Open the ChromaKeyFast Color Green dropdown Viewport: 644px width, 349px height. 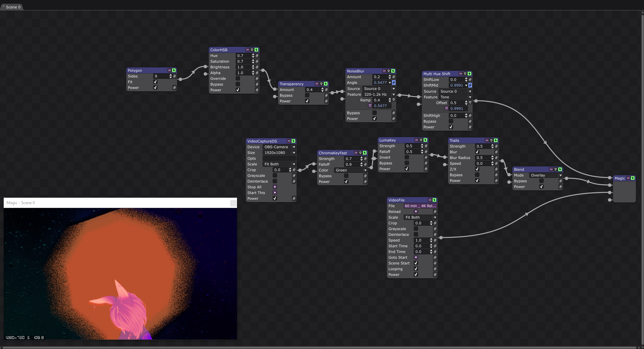350,170
